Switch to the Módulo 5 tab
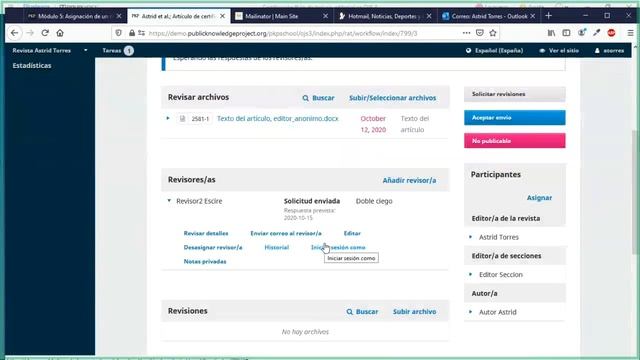 (74, 16)
